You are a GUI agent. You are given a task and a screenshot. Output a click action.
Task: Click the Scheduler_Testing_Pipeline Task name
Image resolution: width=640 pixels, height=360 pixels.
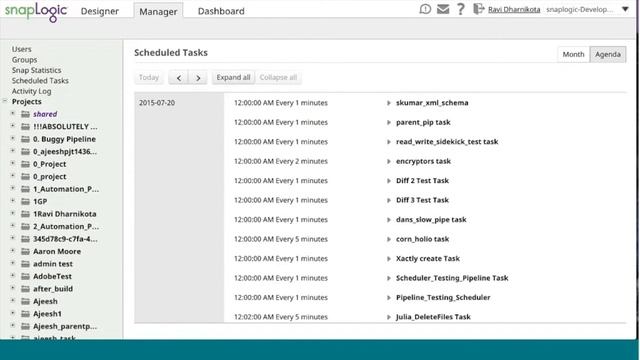[x=452, y=278]
